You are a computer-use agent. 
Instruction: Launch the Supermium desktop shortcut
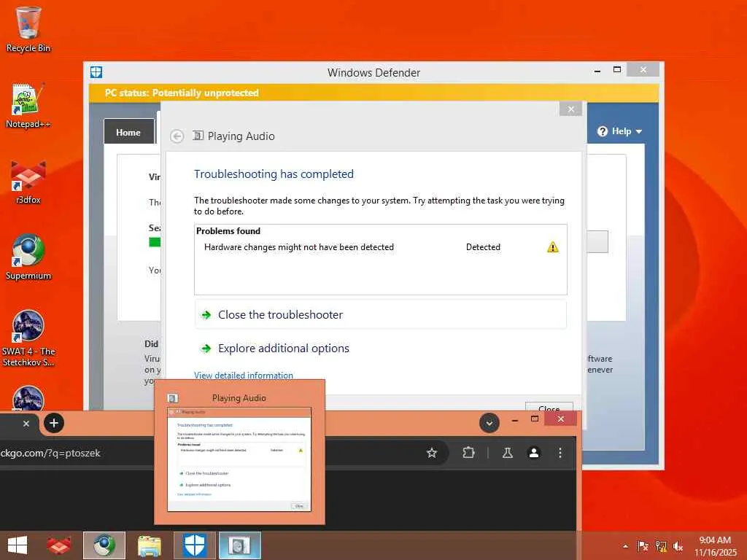[x=28, y=257]
